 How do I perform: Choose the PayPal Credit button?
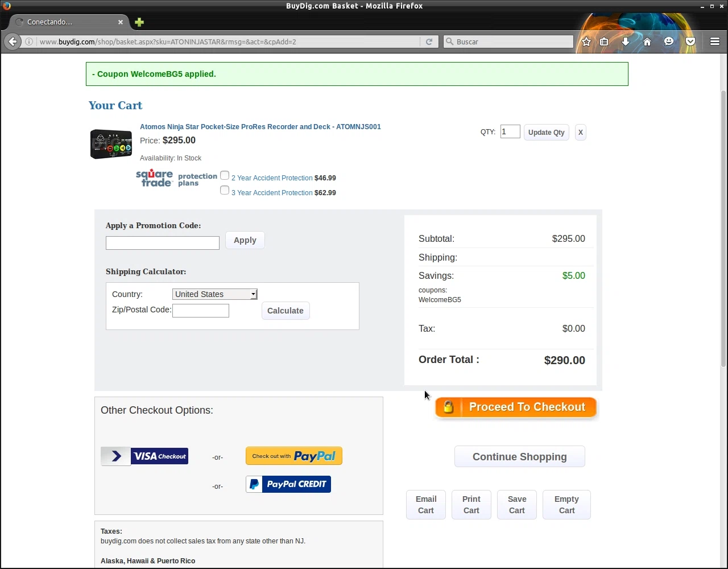288,484
